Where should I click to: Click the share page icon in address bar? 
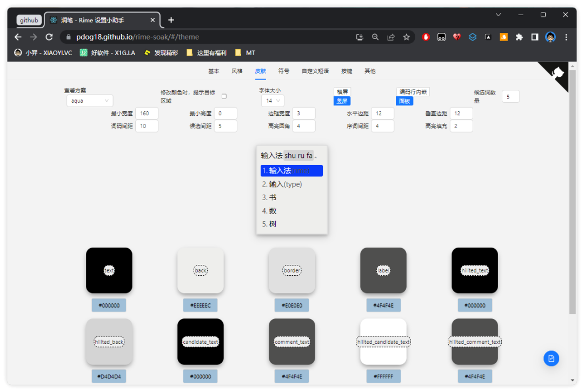(x=390, y=37)
